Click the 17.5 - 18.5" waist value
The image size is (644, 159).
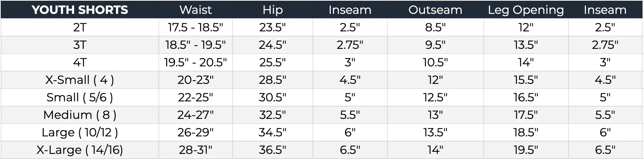(x=195, y=27)
